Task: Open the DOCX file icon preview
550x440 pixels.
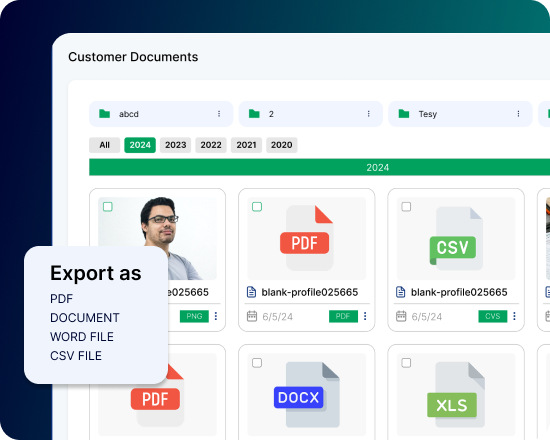Action: [x=307, y=394]
